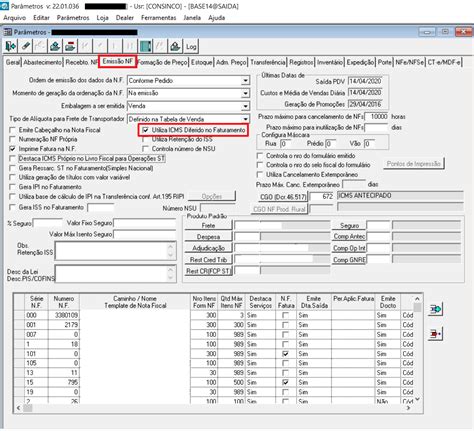The image size is (474, 431).
Task: Click the red arrow icon right of table
Action: (x=435, y=334)
